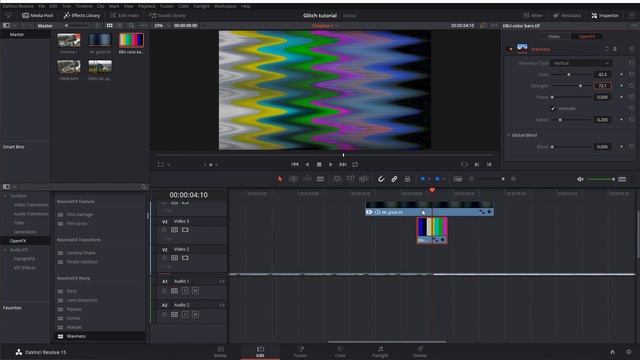Lock the Video 3 track
Viewport: 640px width, 360px height.
coord(164,230)
